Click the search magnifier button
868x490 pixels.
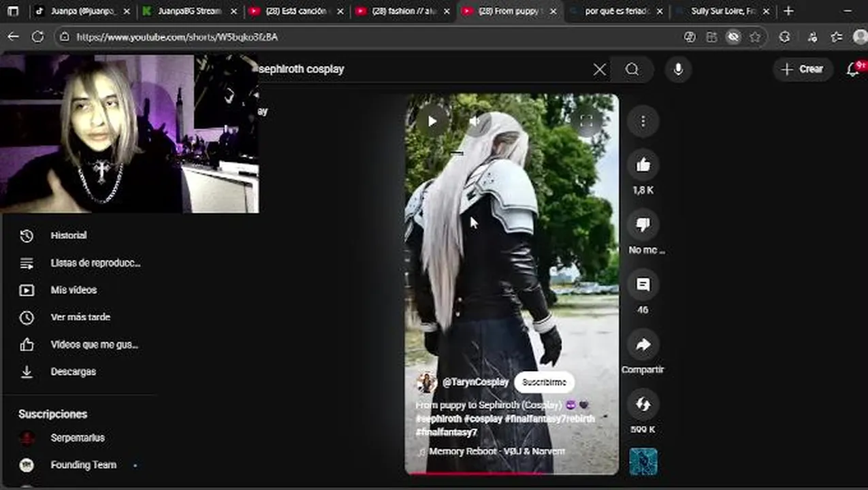pos(632,69)
